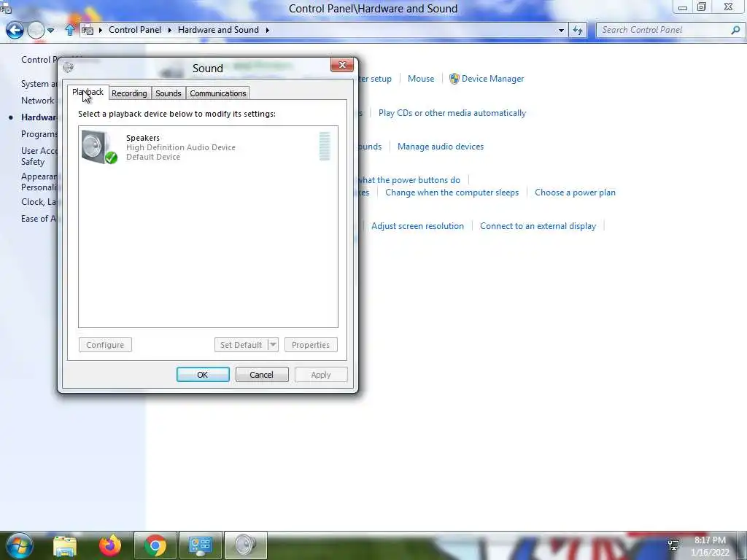This screenshot has height=560, width=747.
Task: Switch to the Recording tab
Action: pyautogui.click(x=129, y=93)
